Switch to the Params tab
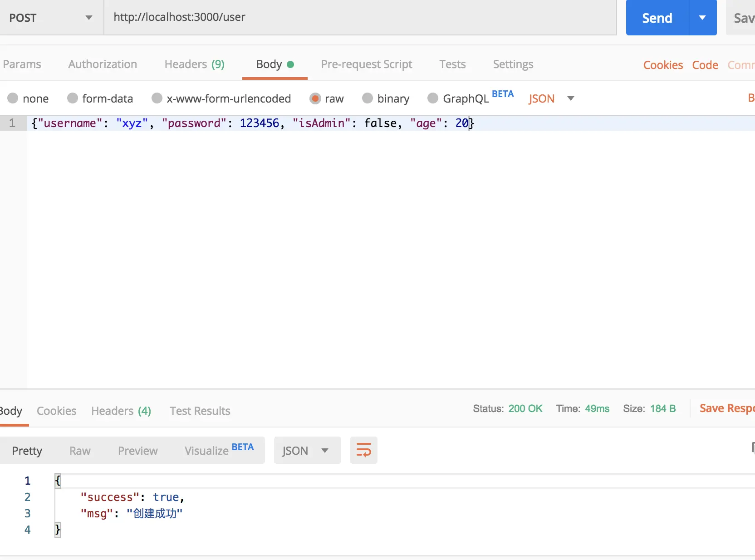The width and height of the screenshot is (755, 560). [x=22, y=64]
